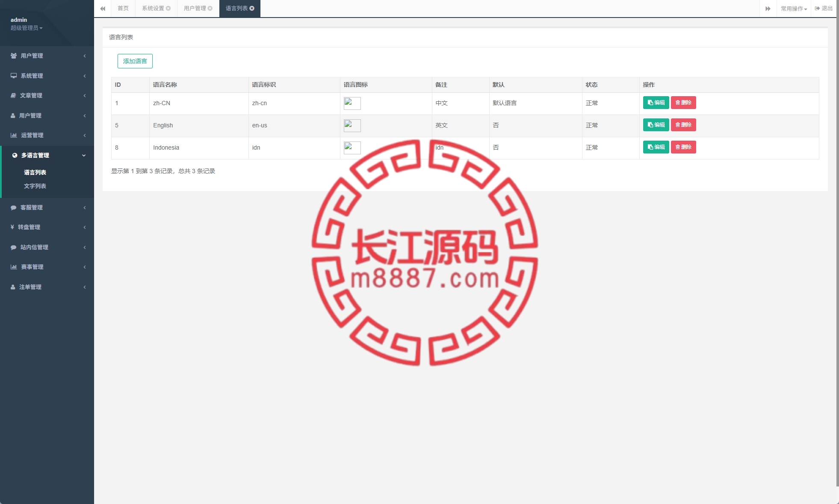Click the 用户管理 group icon in sidebar
839x504 pixels.
(x=14, y=56)
